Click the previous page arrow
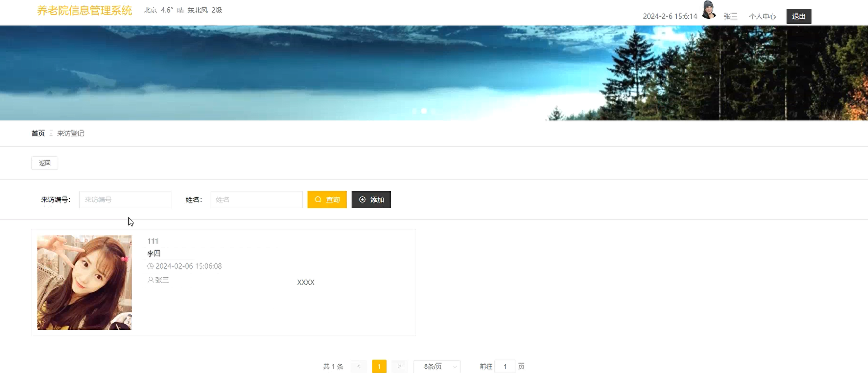 click(359, 366)
